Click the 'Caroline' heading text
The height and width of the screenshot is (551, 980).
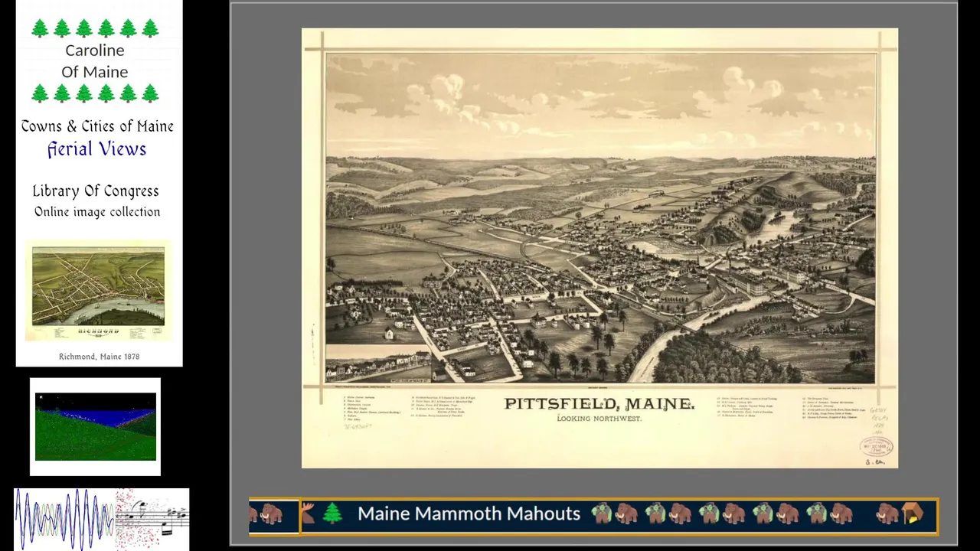95,51
